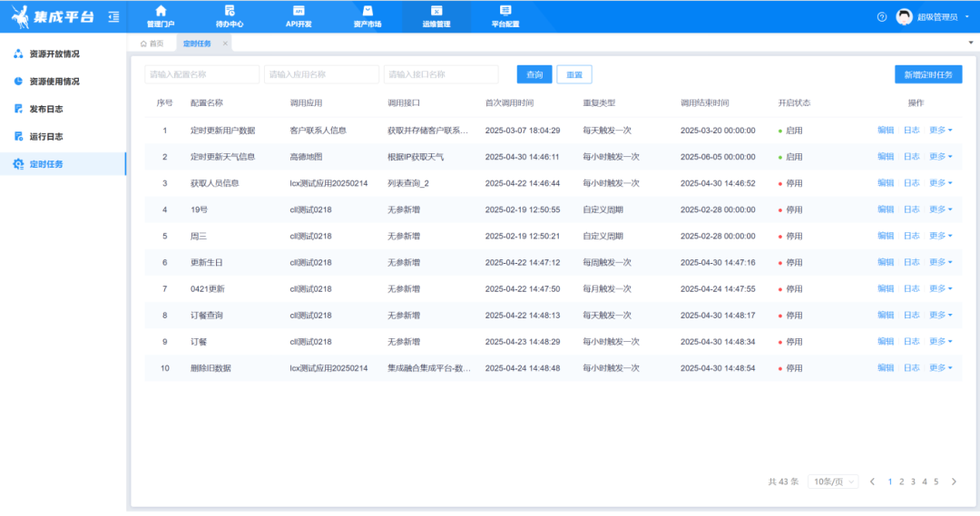Image resolution: width=980 pixels, height=516 pixels.
Task: Expand 更多 dropdown for 定时更新用户数据 row
Action: point(941,131)
